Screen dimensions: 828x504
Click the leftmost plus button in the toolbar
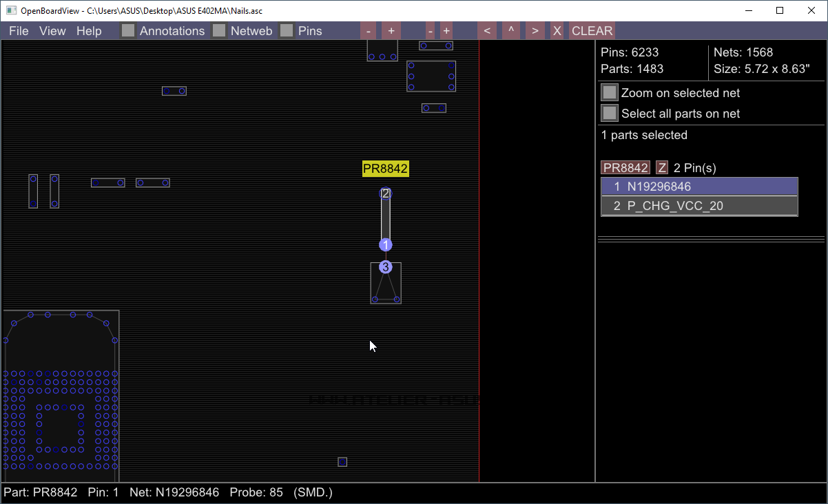click(391, 31)
